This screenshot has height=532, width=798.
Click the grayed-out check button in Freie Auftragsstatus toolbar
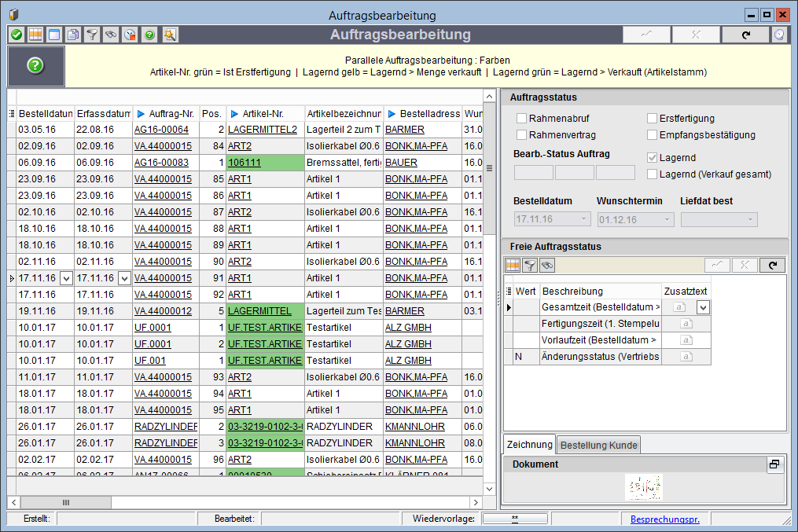click(718, 265)
